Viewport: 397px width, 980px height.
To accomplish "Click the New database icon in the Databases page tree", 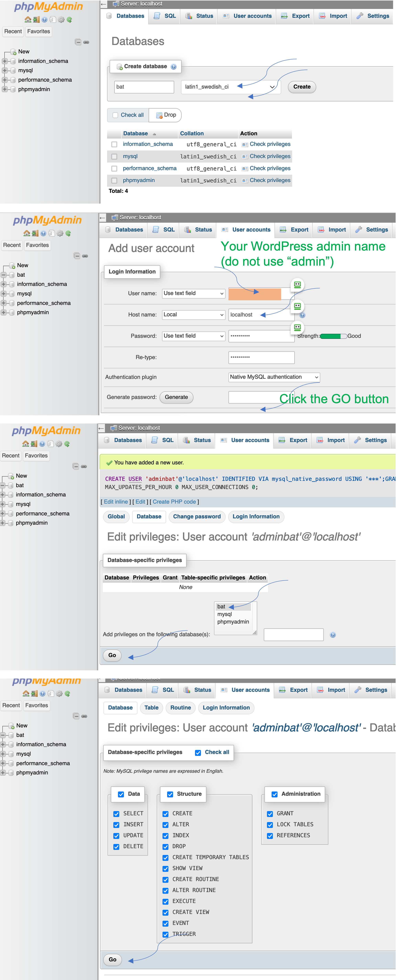I will pyautogui.click(x=13, y=52).
